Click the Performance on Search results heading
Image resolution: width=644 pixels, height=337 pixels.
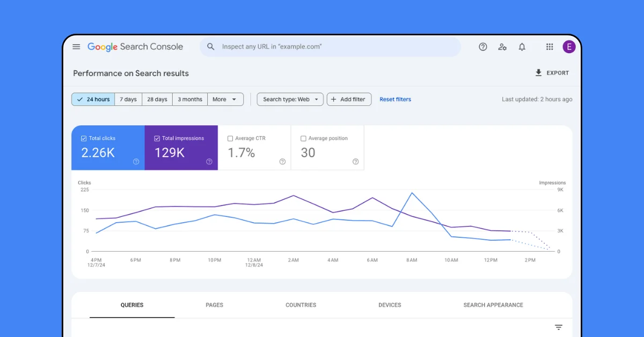click(x=131, y=73)
